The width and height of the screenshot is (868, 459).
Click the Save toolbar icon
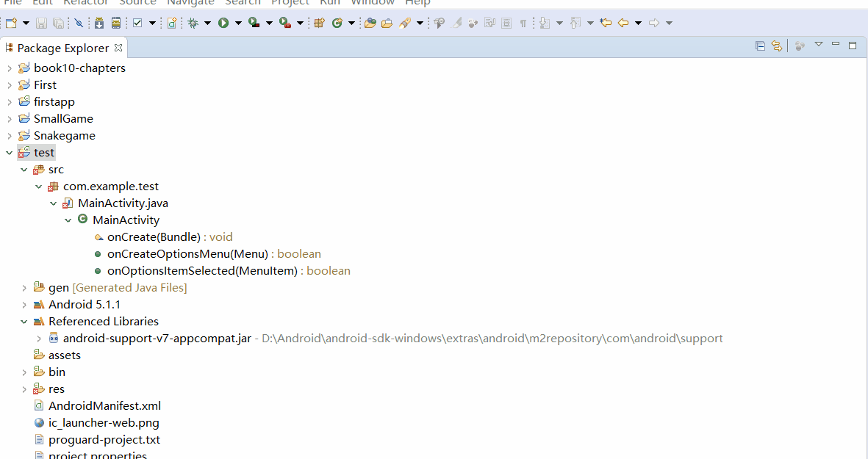tap(41, 24)
